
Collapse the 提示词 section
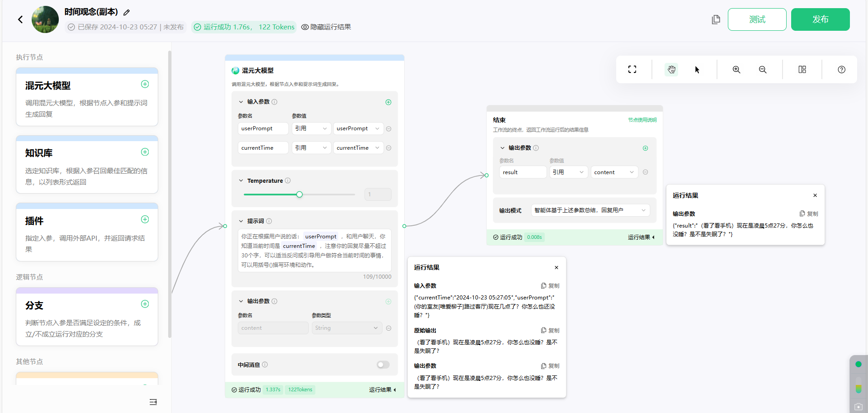click(241, 221)
